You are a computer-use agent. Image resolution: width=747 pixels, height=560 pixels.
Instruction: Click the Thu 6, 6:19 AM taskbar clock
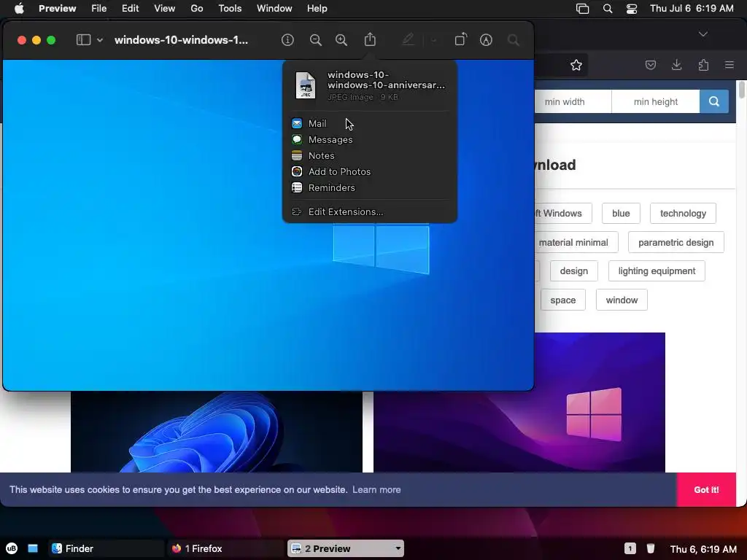coord(703,549)
